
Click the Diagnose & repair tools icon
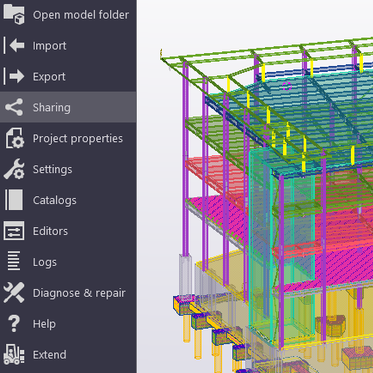click(x=14, y=293)
